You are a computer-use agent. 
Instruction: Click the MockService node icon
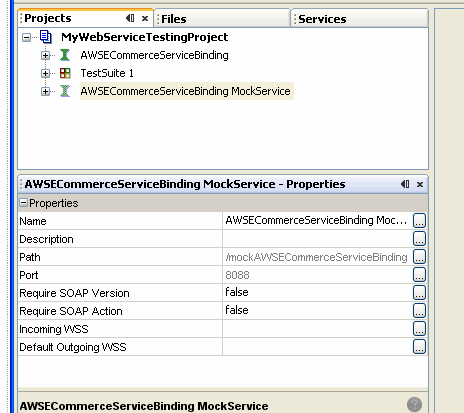(x=65, y=91)
